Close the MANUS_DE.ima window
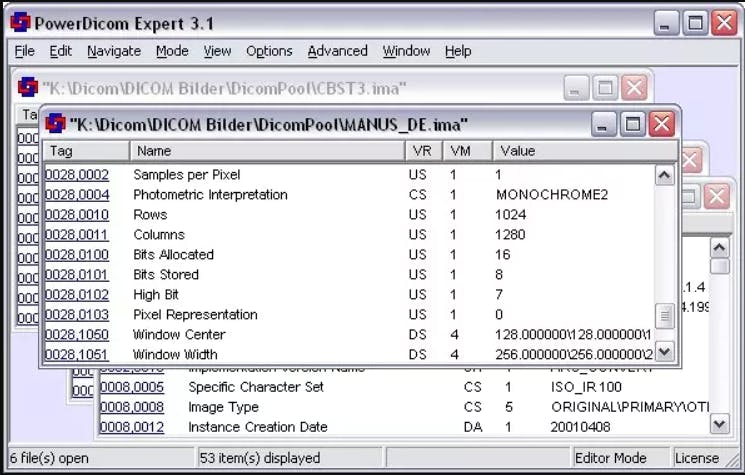The width and height of the screenshot is (745, 475). (661, 124)
